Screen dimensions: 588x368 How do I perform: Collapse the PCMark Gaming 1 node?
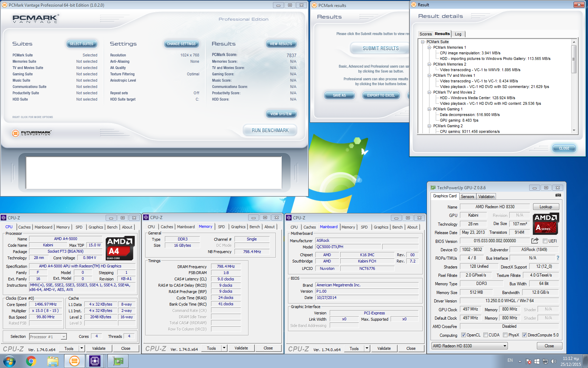(x=429, y=109)
